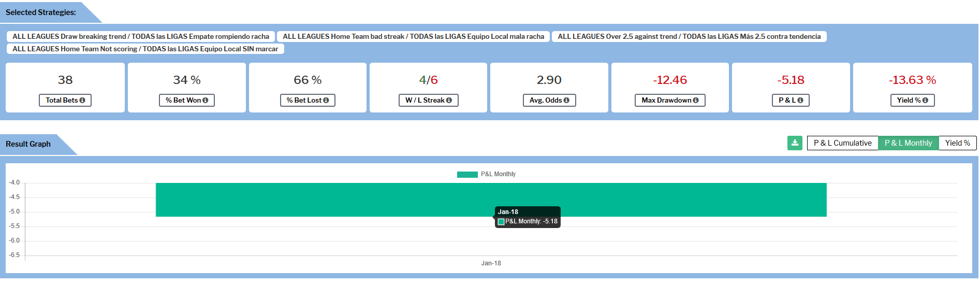Click info icon beside Avg. Odds
Screen dimensions: 980x284
tap(566, 101)
